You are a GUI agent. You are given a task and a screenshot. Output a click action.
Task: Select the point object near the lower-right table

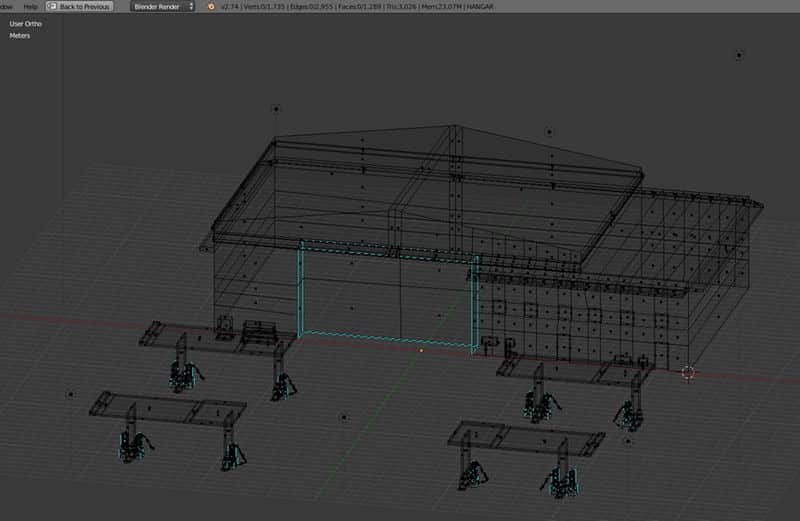click(x=628, y=440)
